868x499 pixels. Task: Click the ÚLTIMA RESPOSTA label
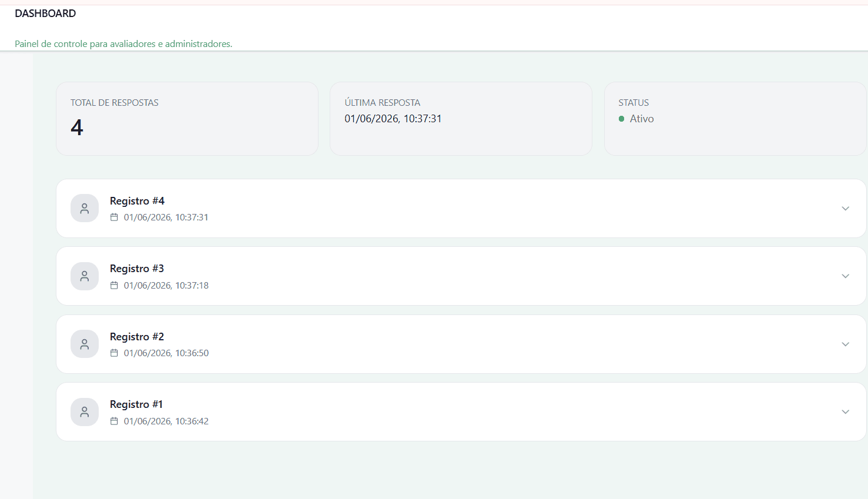[382, 102]
